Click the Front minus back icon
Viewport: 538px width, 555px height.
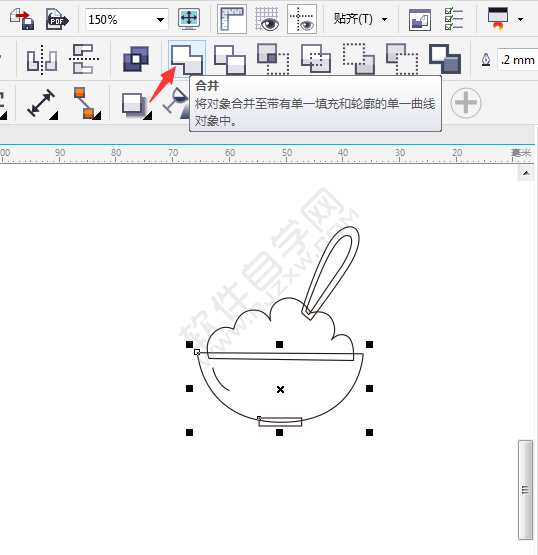coord(359,59)
